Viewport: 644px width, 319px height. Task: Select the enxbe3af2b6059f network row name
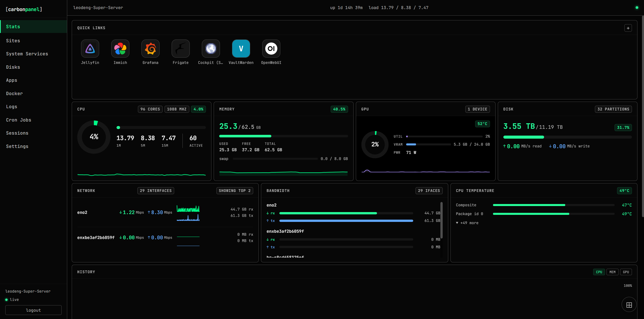pyautogui.click(x=96, y=237)
